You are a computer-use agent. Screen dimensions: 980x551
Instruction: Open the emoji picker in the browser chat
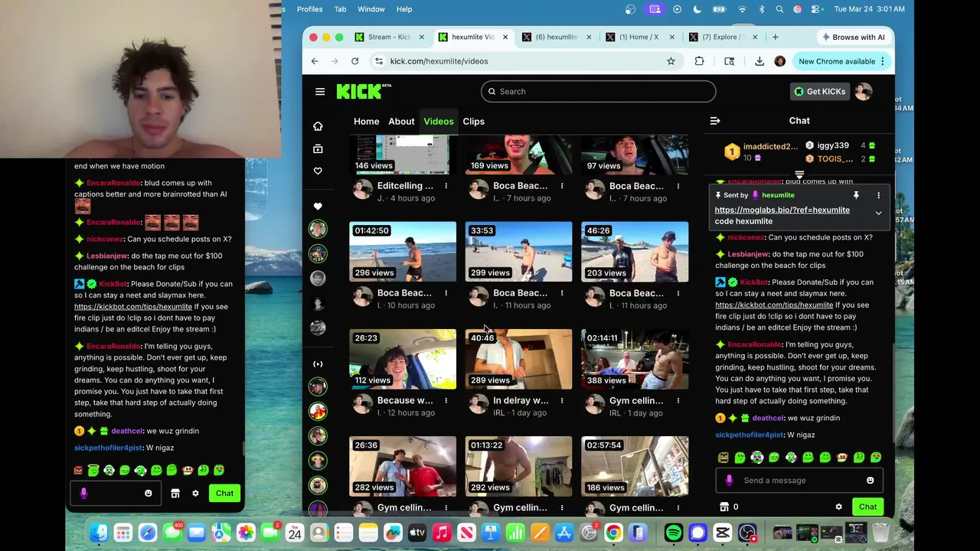coord(870,481)
